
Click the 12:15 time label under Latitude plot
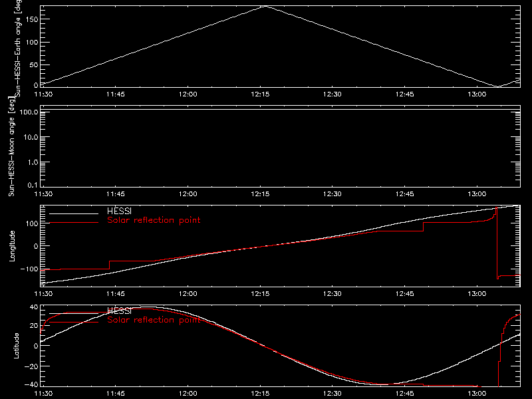260,393
